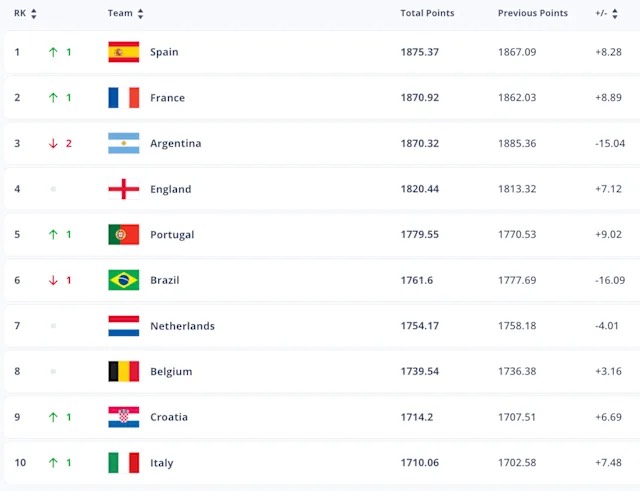Click Croatia's green up arrow indicator

(x=53, y=417)
